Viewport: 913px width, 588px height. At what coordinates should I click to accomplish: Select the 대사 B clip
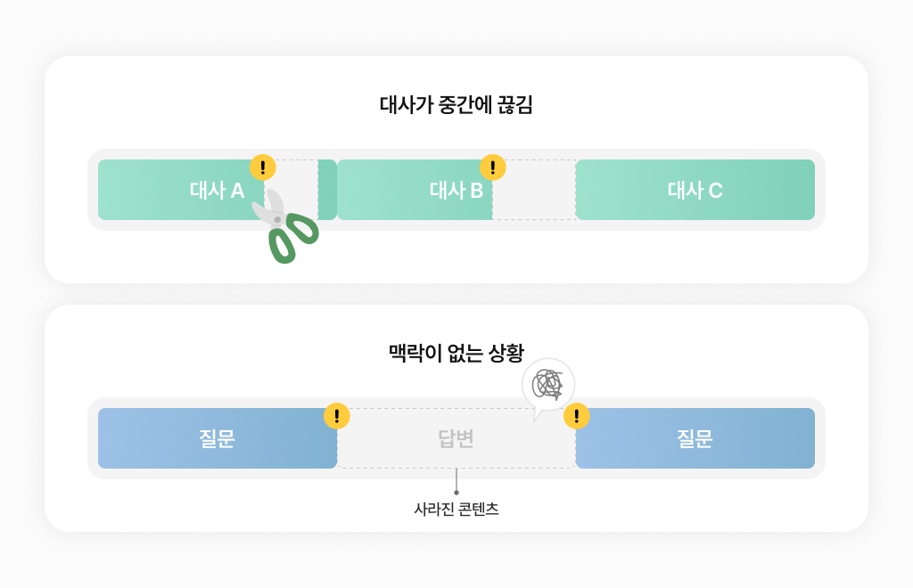pos(415,190)
